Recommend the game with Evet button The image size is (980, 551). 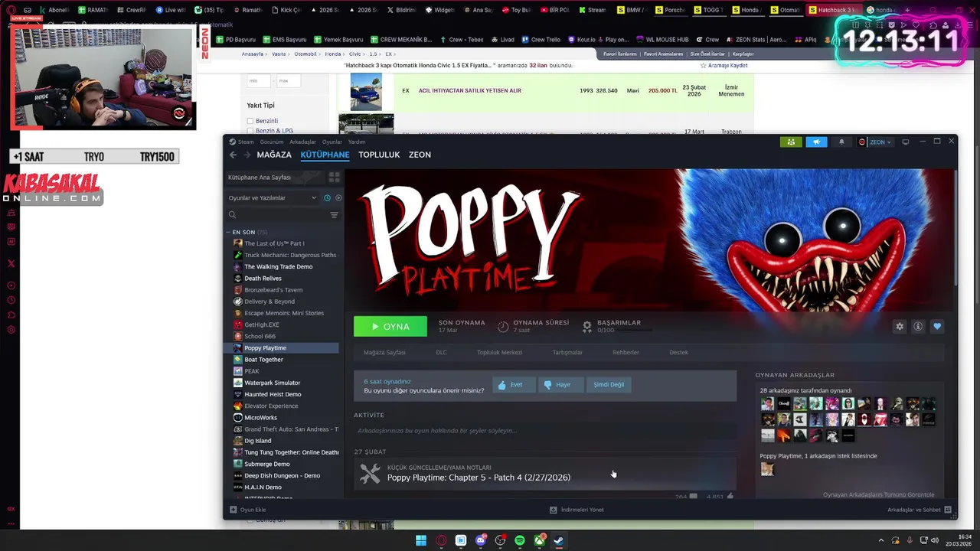514,385
